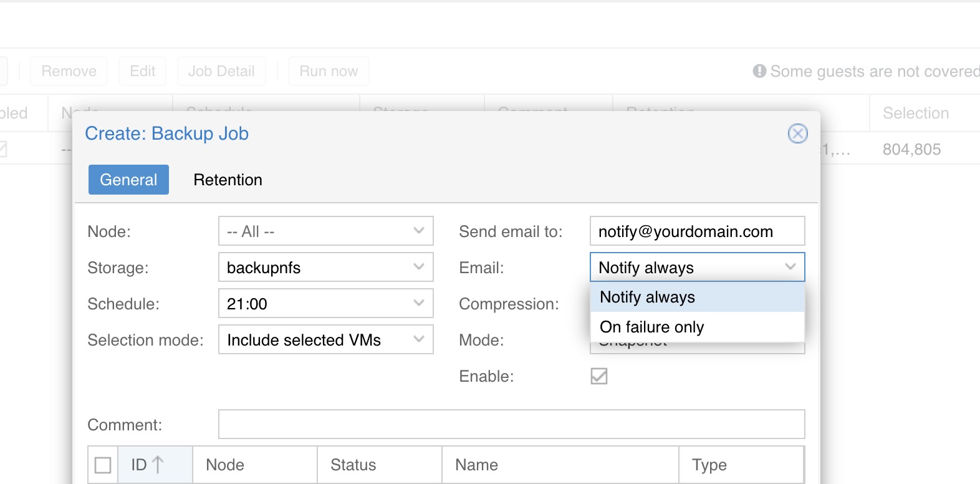Viewport: 980px width, 484px height.
Task: Click the Selection column header in background
Action: 915,113
